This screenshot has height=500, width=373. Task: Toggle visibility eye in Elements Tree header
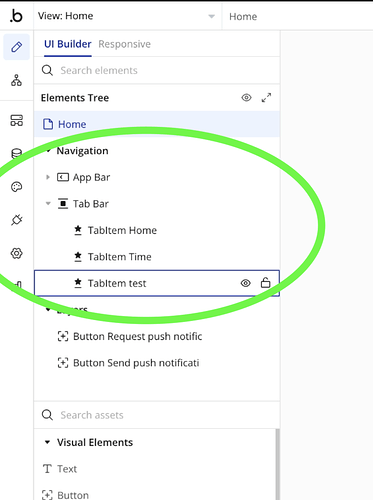click(x=246, y=98)
